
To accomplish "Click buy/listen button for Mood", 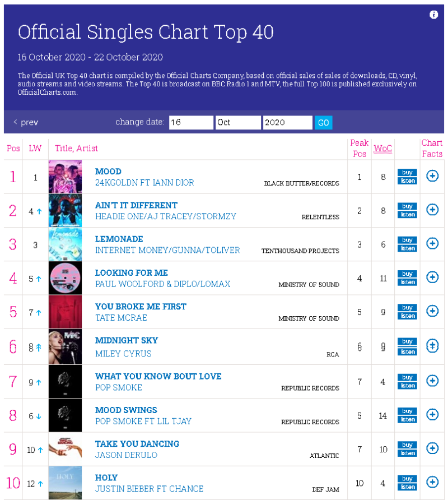I will 407,176.
